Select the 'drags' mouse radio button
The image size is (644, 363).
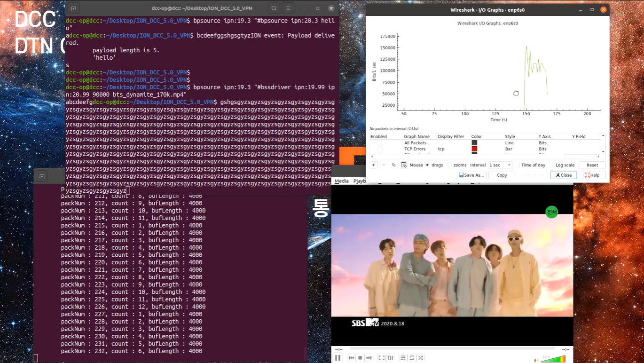pos(427,165)
